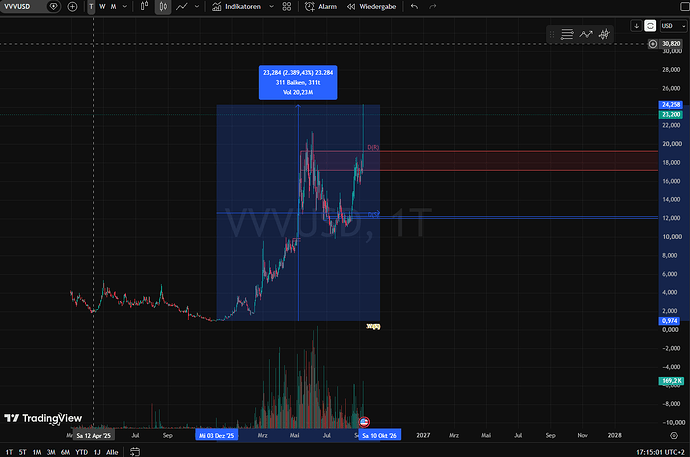The height and width of the screenshot is (457, 690).
Task: Undo the last chart action
Action: coord(414,7)
